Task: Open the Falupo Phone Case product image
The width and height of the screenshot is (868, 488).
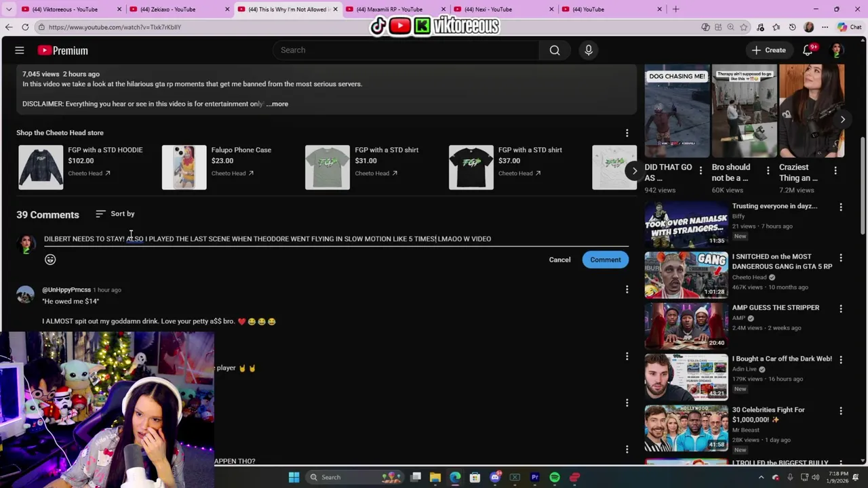Action: tap(184, 167)
